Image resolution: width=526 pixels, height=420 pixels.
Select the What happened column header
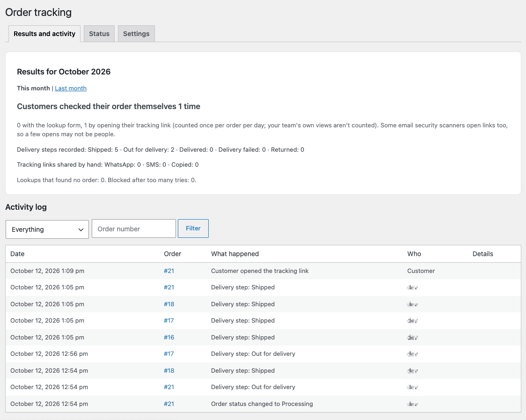click(235, 254)
